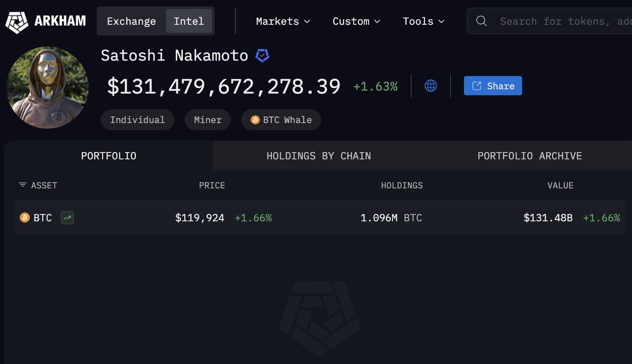
Task: Open the Portfolio Archive tab
Action: coord(529,156)
